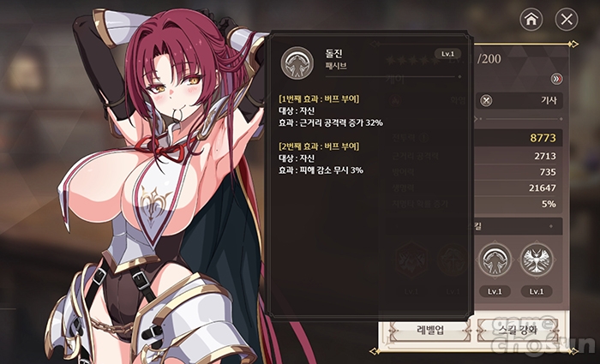Viewport: 600px width, 364px height.
Task: Click the 레벨업 button
Action: [x=430, y=330]
